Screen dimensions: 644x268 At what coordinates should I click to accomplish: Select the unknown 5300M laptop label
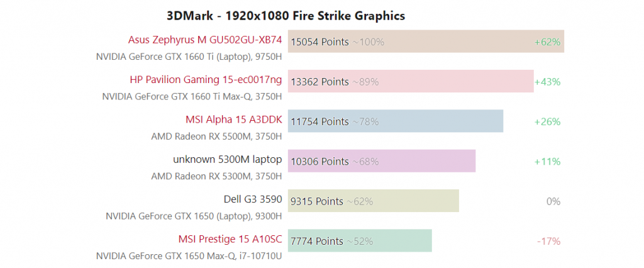click(x=227, y=159)
